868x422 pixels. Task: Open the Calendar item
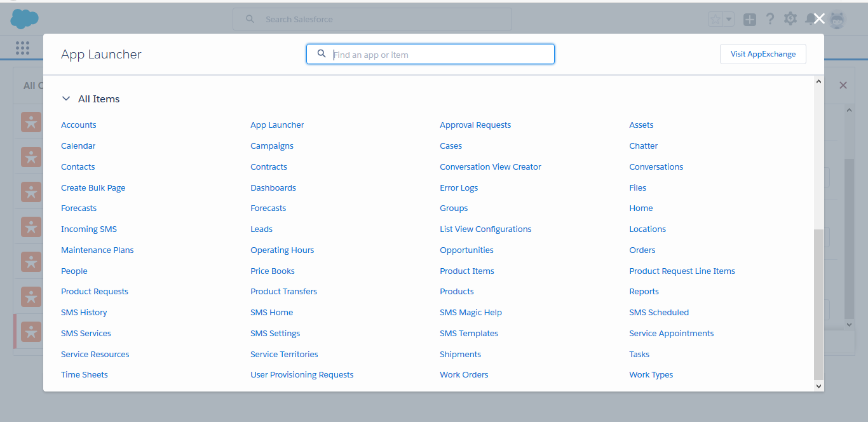(78, 146)
